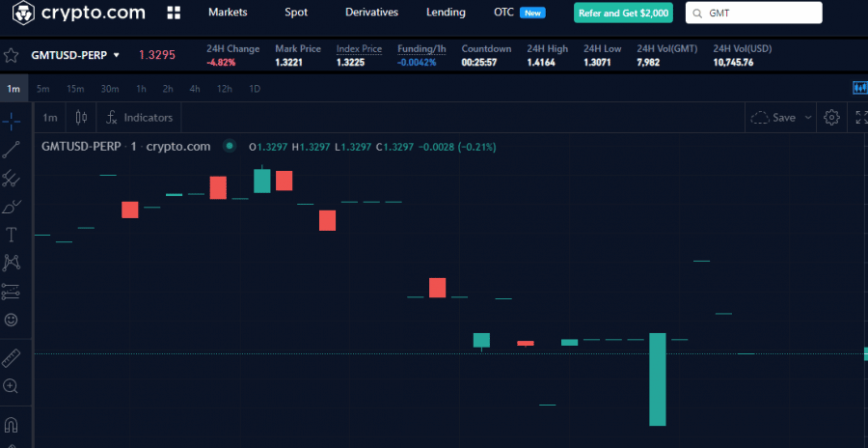Open chart settings gear
The width and height of the screenshot is (868, 448).
[x=831, y=118]
